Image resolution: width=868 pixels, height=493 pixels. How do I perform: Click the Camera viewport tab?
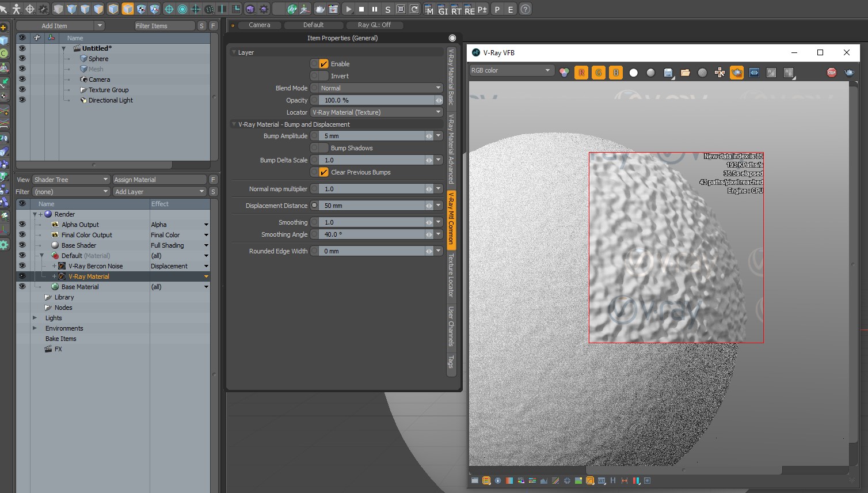click(259, 25)
